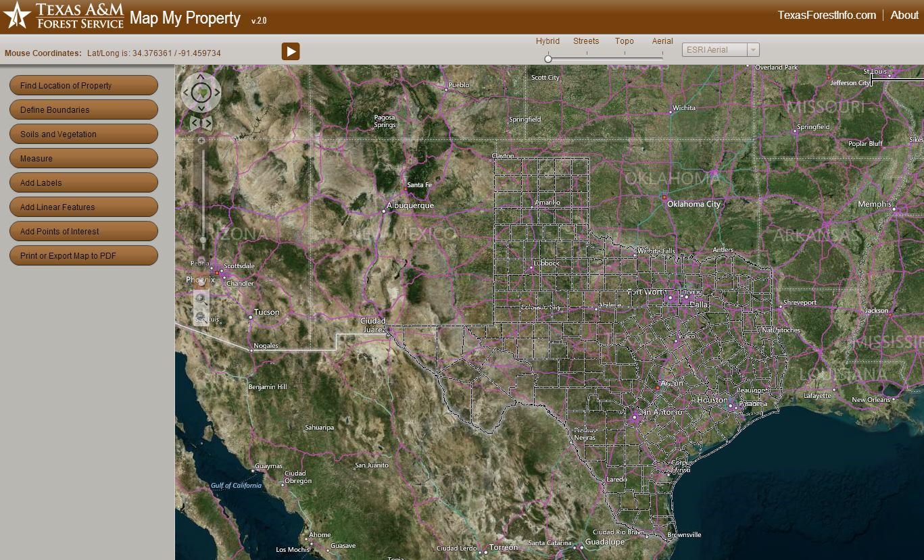Viewport: 924px width, 560px height.
Task: Pan the map east with right arrow
Action: tap(218, 93)
